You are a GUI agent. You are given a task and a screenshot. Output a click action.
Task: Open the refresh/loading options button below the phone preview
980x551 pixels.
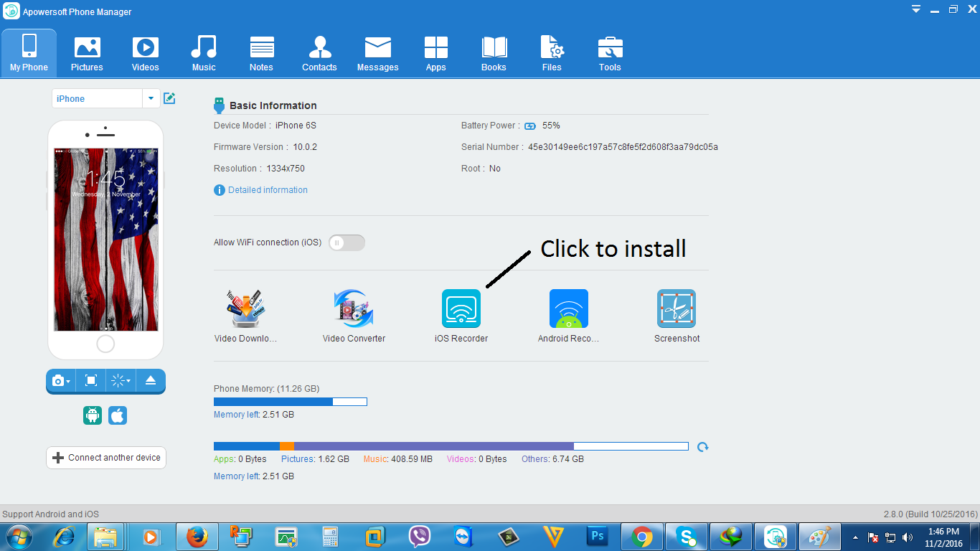click(120, 381)
